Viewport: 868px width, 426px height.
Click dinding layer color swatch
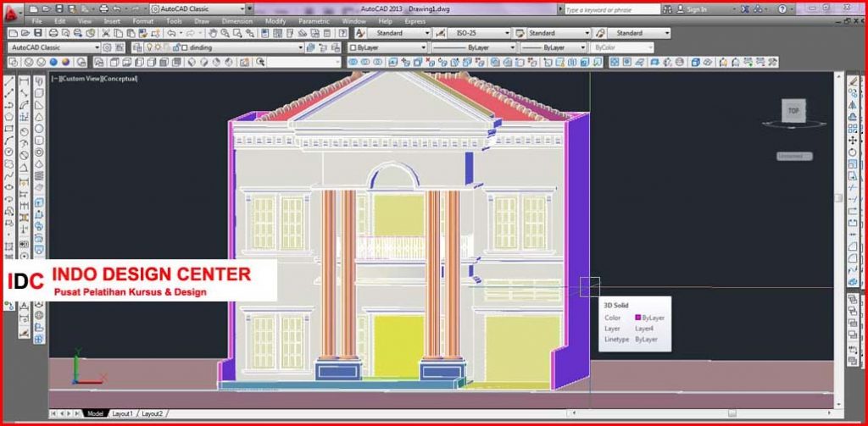pos(185,47)
